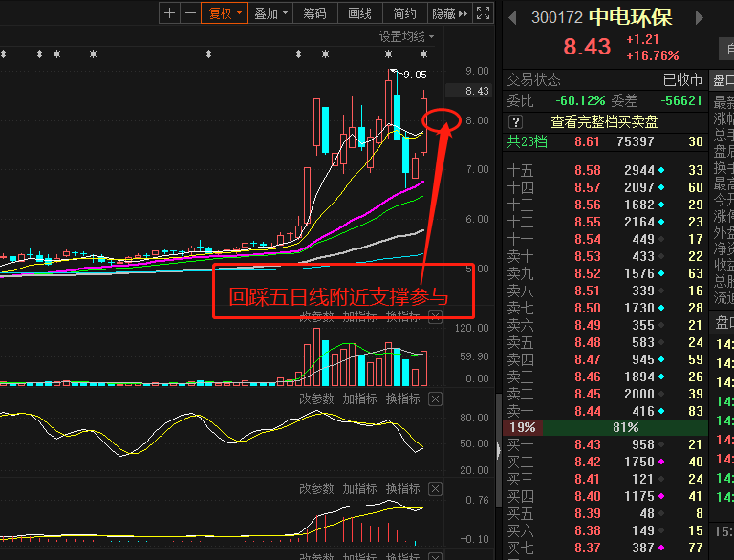The image size is (734, 560).
Task: Click 换指标 in the MACD panel
Action: (402, 489)
